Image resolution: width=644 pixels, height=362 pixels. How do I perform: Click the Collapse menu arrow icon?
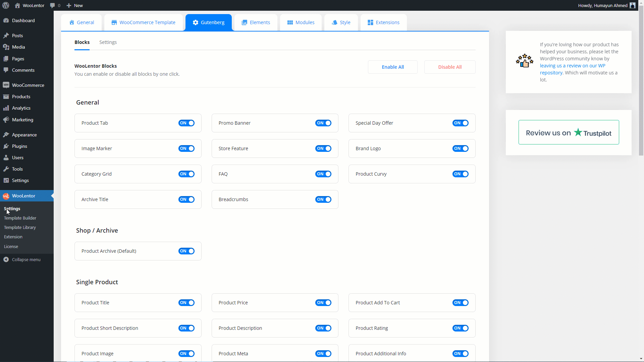click(x=6, y=259)
